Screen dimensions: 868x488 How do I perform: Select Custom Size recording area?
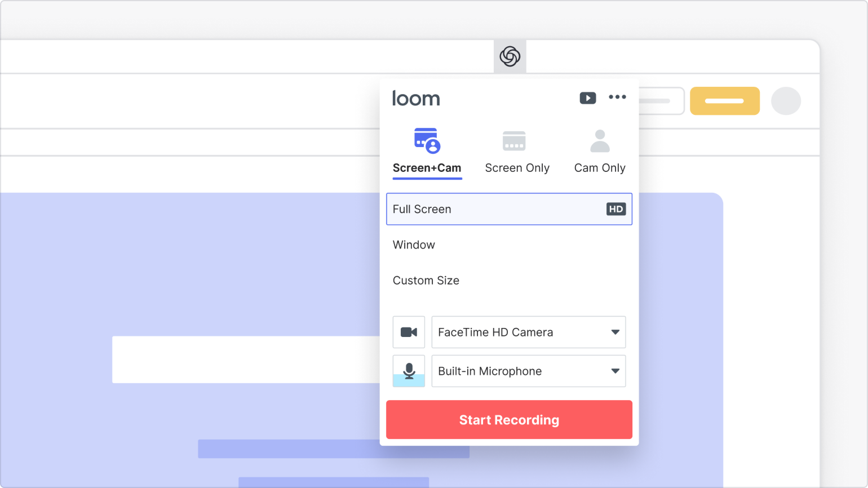click(426, 280)
